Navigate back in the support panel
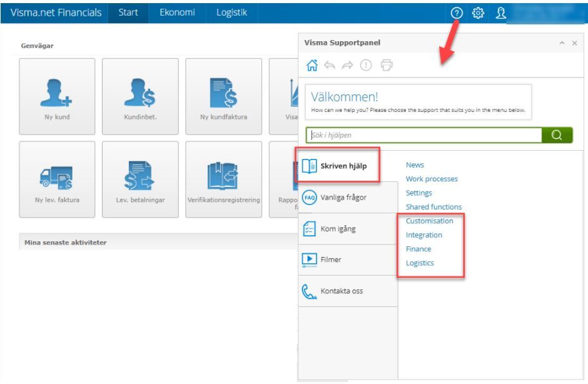Screen dimensions: 588x384 click(x=329, y=65)
